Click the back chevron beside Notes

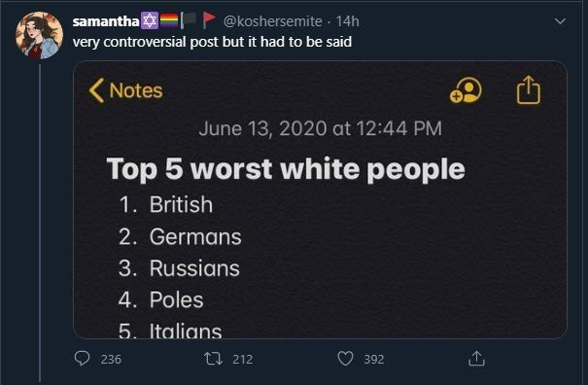(96, 90)
